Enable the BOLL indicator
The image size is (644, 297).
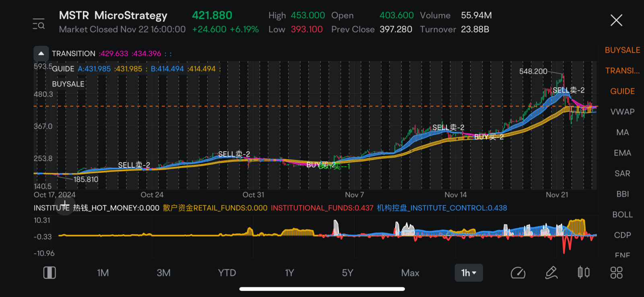(622, 215)
